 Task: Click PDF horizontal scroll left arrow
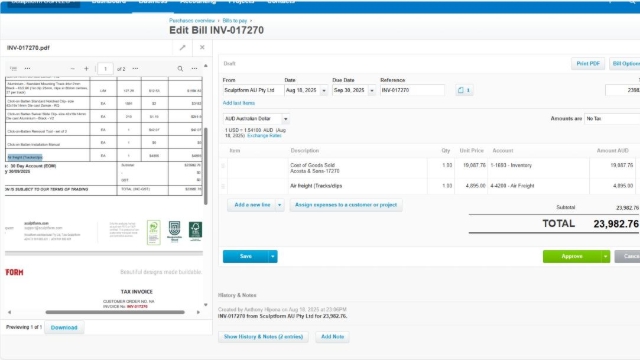point(9,312)
